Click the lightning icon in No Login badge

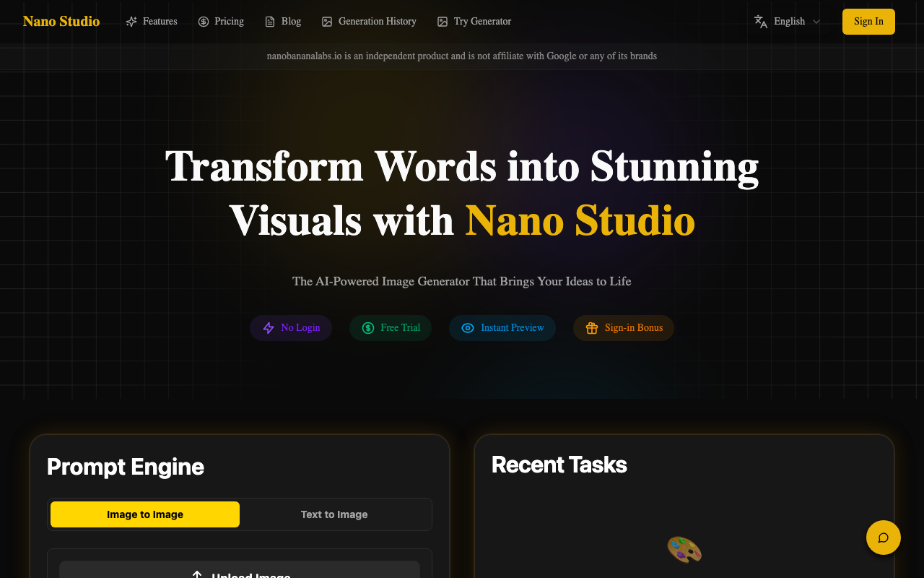click(269, 328)
